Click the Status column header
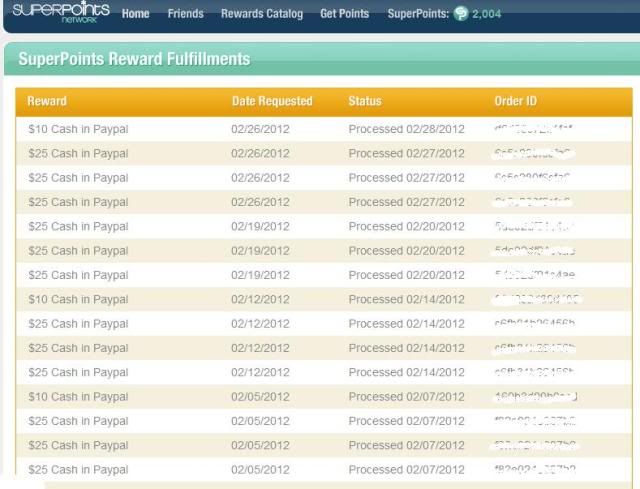This screenshot has width=640, height=489. (365, 101)
